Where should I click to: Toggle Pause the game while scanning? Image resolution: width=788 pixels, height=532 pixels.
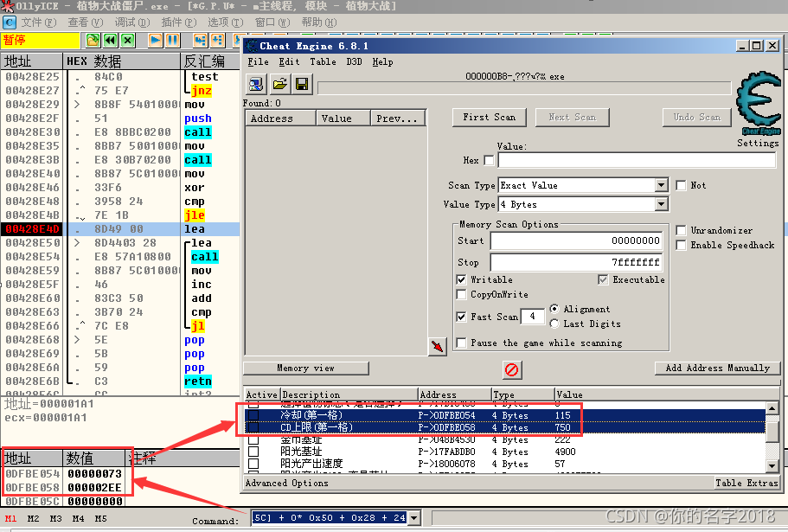click(x=461, y=343)
